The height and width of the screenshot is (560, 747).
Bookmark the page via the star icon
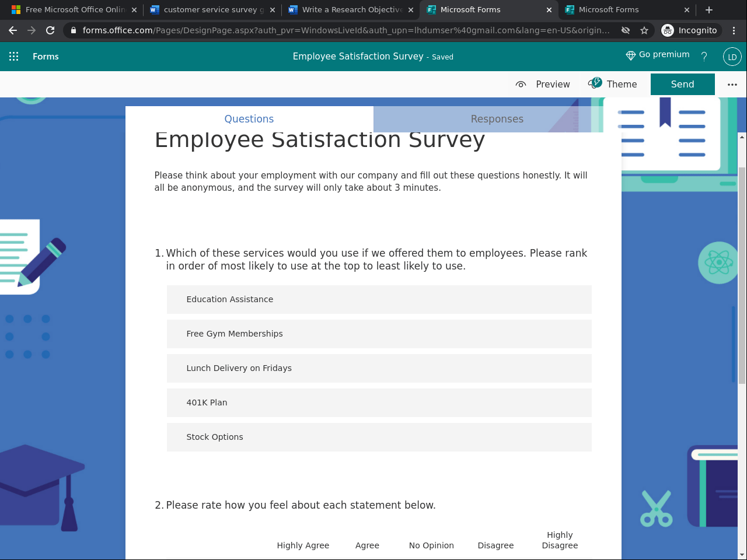pyautogui.click(x=644, y=30)
